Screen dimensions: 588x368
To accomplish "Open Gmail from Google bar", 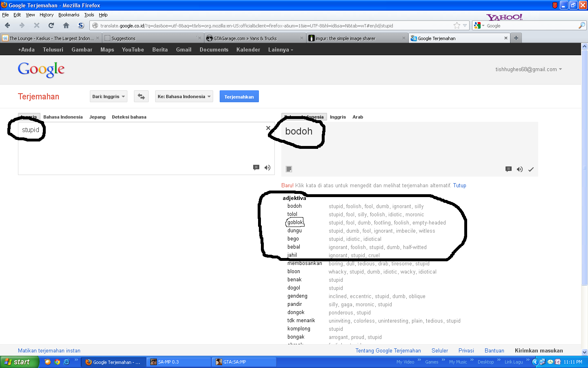I will [184, 49].
